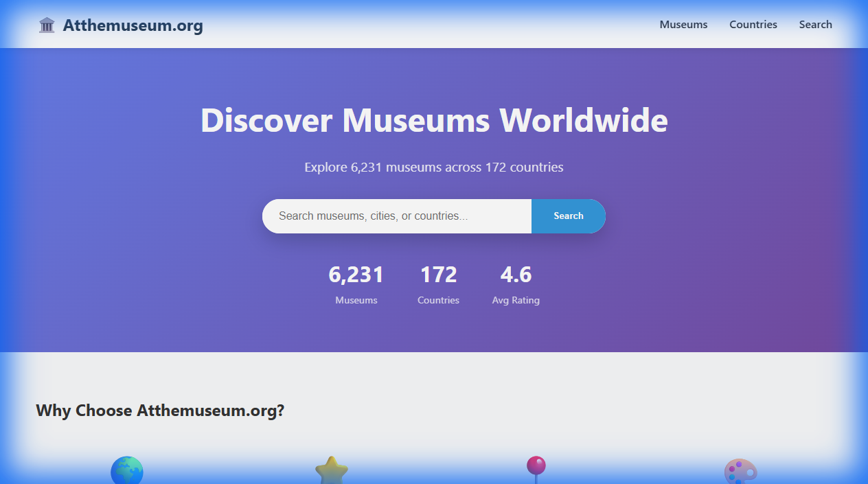Click the pink pin icon near page bottom

(x=535, y=470)
